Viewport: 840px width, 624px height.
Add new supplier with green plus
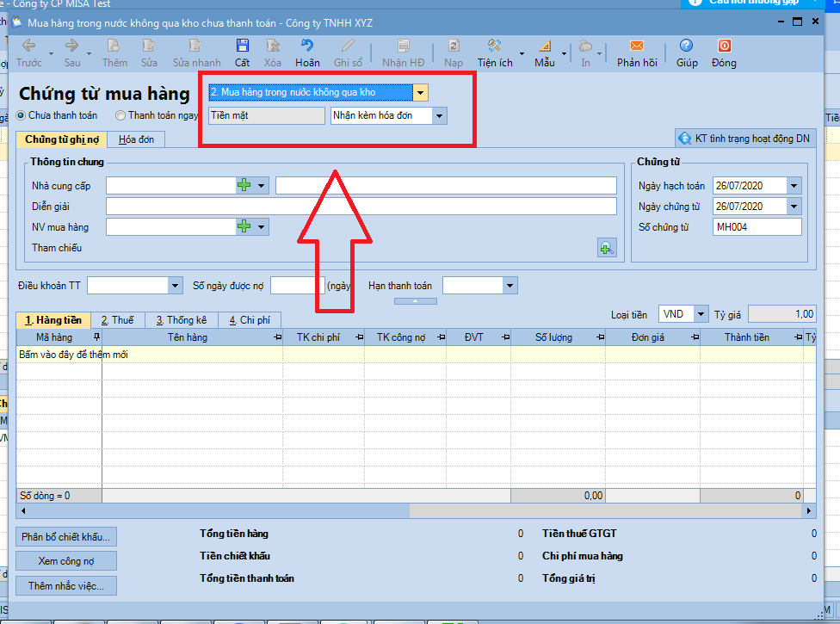pyautogui.click(x=244, y=185)
